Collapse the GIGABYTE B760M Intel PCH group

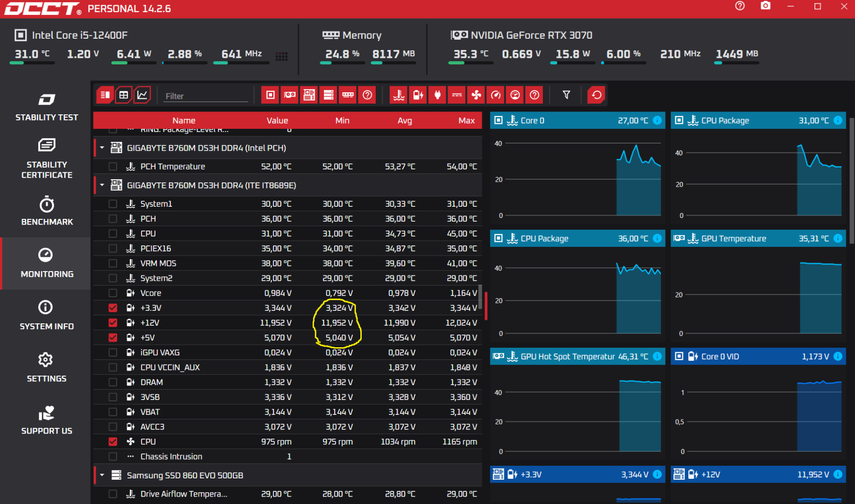point(102,148)
